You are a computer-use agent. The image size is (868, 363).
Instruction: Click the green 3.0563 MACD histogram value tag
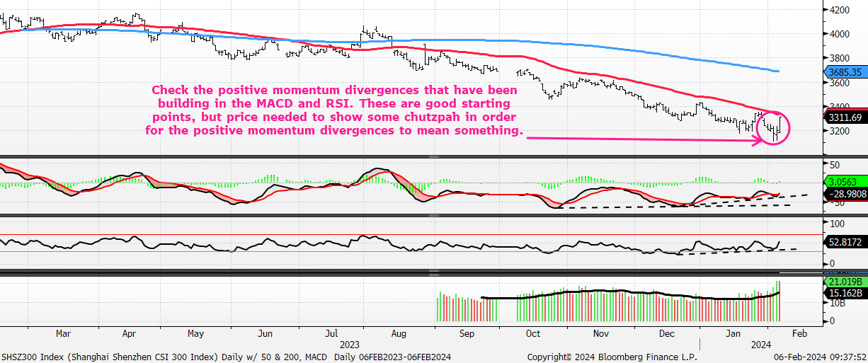click(845, 180)
